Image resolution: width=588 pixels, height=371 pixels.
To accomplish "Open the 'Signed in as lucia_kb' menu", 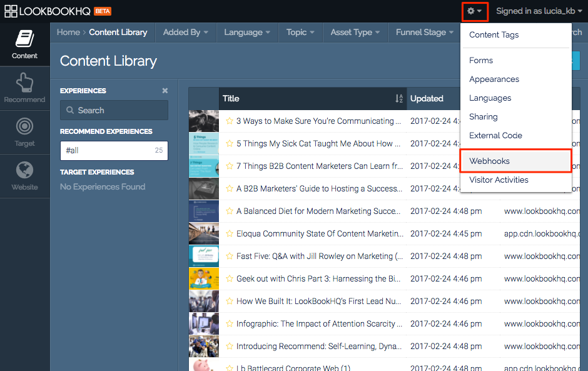I will pos(539,11).
